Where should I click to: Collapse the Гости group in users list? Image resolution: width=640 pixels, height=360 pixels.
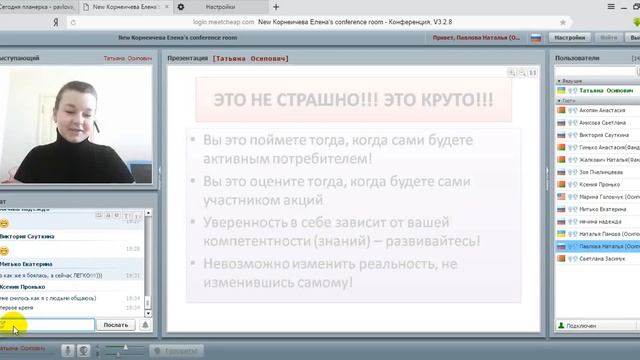[559, 100]
